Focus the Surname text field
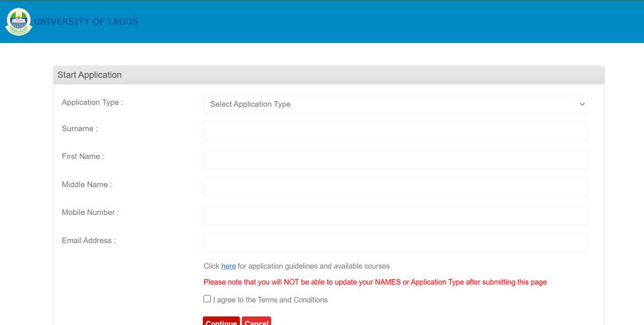This screenshot has width=644, height=325. (x=395, y=131)
